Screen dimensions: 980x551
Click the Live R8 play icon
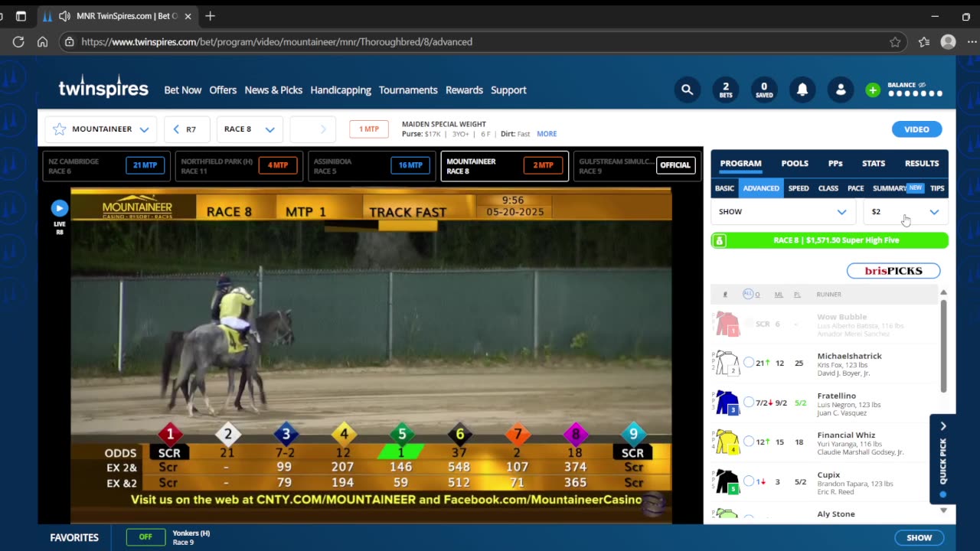59,208
